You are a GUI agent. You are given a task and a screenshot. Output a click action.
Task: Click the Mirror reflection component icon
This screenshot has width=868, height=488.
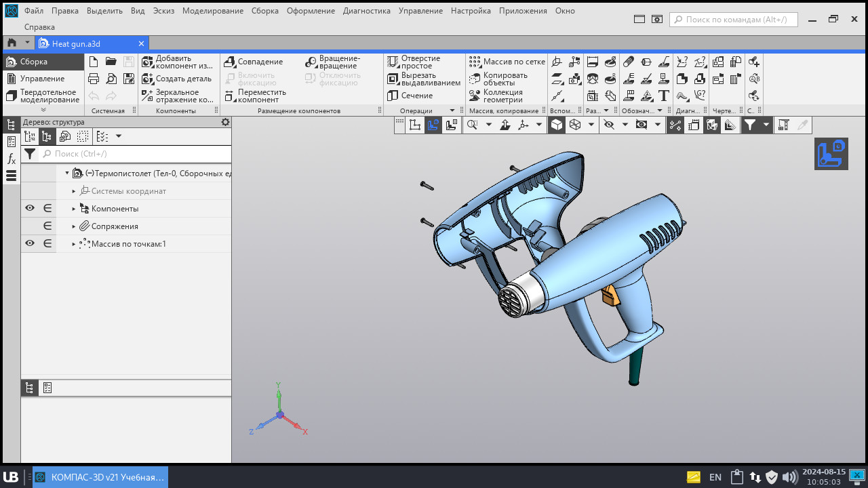click(148, 96)
